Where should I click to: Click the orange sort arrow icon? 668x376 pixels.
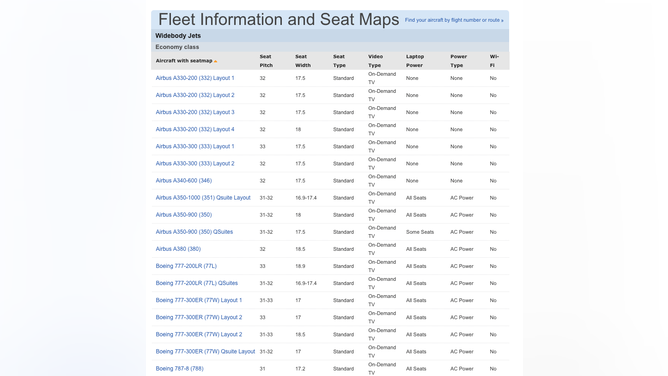pos(216,61)
